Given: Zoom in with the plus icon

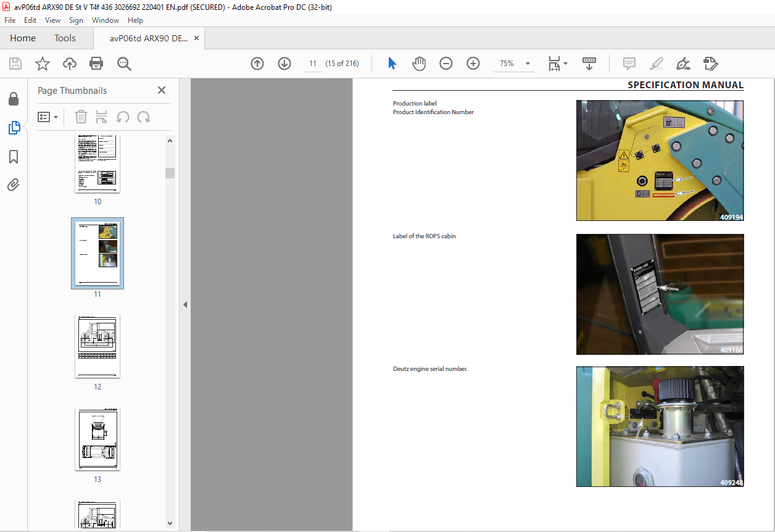Looking at the screenshot, I should coord(473,64).
